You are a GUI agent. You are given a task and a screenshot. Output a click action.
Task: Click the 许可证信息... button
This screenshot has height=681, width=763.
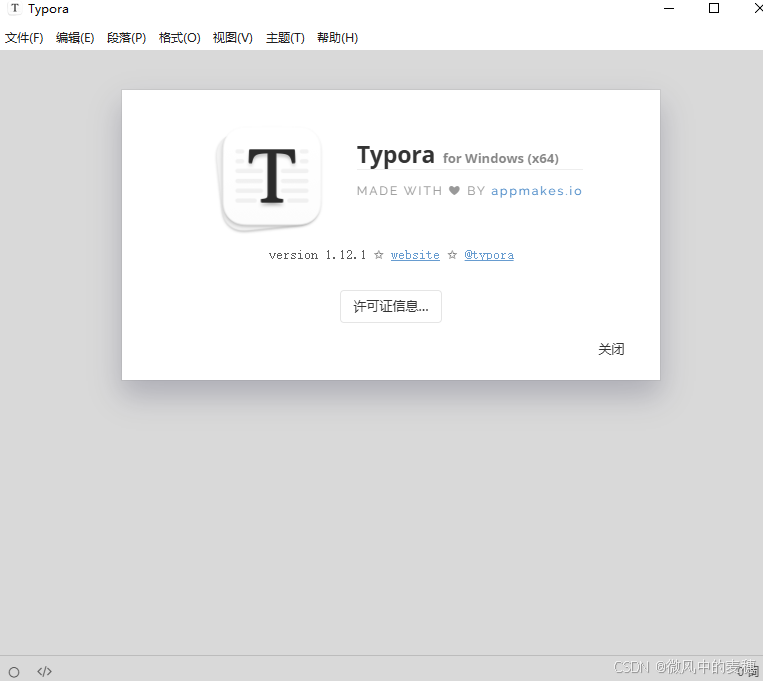click(391, 306)
